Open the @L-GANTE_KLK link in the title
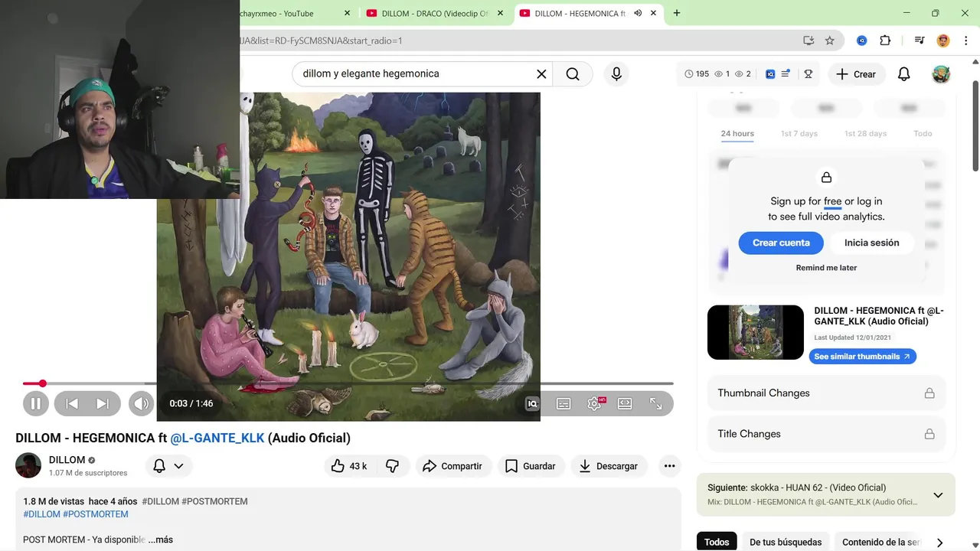Screen dimensions: 980x551 [x=217, y=438]
